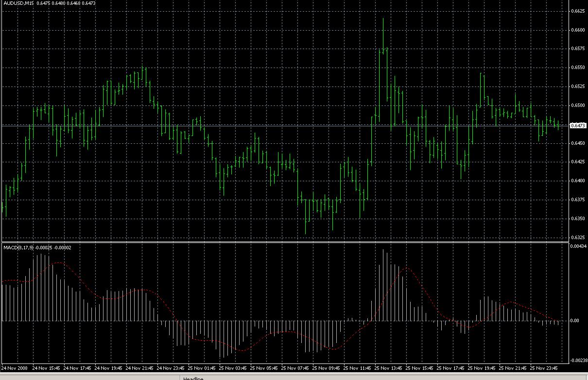
Task: Click the 25 Nov 19:45 time label
Action: 482,368
